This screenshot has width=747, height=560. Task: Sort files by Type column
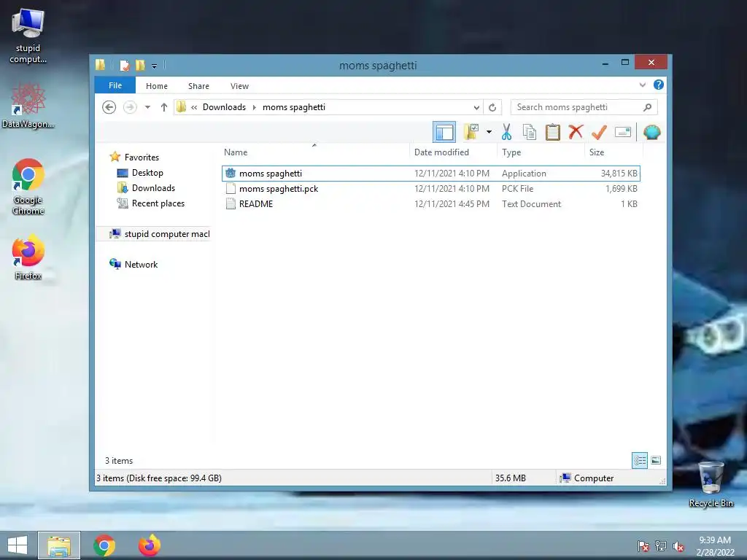(541, 152)
